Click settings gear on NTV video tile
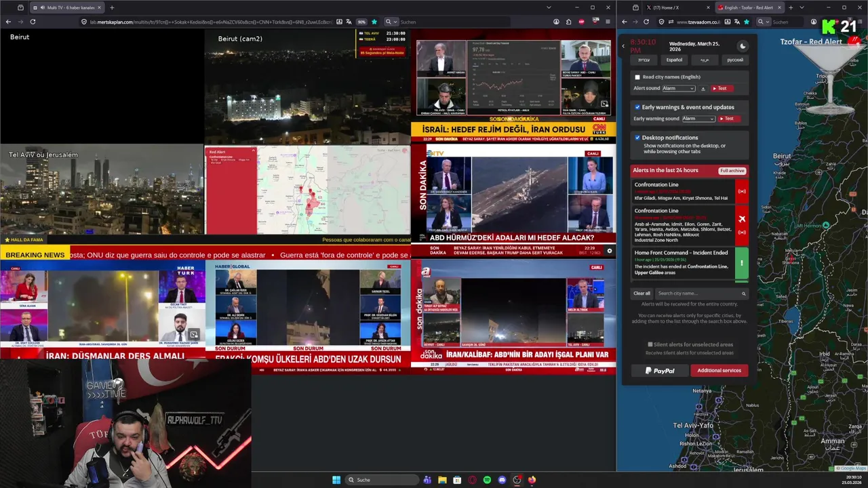 pyautogui.click(x=609, y=251)
